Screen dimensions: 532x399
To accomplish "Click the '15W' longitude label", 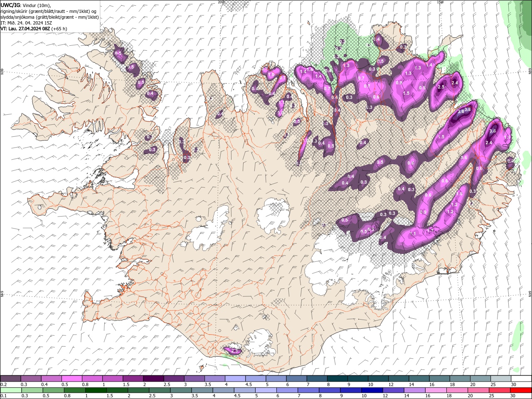I will coord(440,2).
